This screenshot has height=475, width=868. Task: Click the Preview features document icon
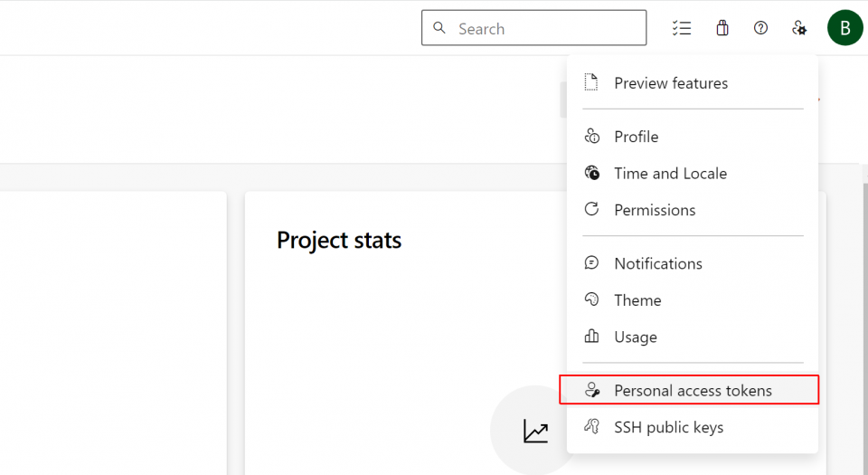(x=591, y=82)
